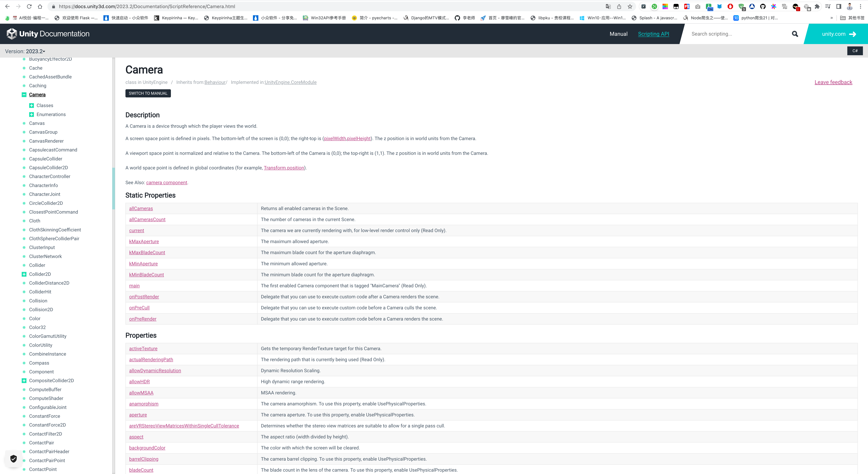Bookmark this page with the star icon
Viewport: 868px width, 474px height.
coord(630,6)
